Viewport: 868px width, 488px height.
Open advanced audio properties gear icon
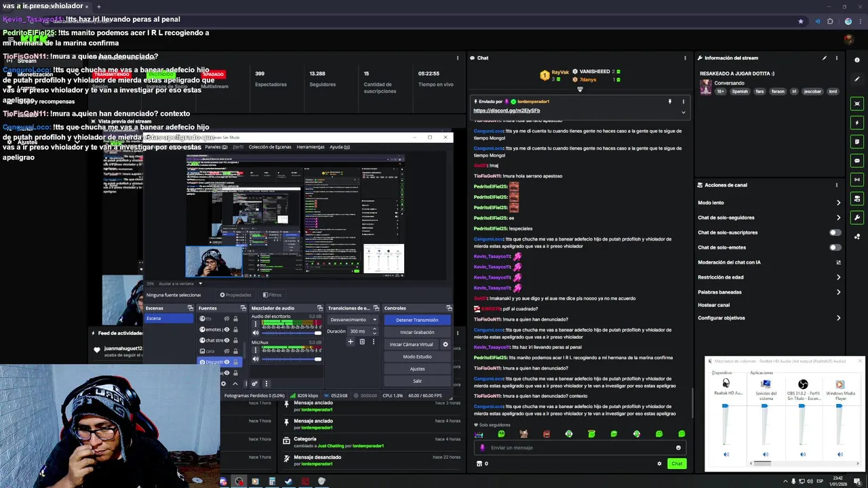255,384
